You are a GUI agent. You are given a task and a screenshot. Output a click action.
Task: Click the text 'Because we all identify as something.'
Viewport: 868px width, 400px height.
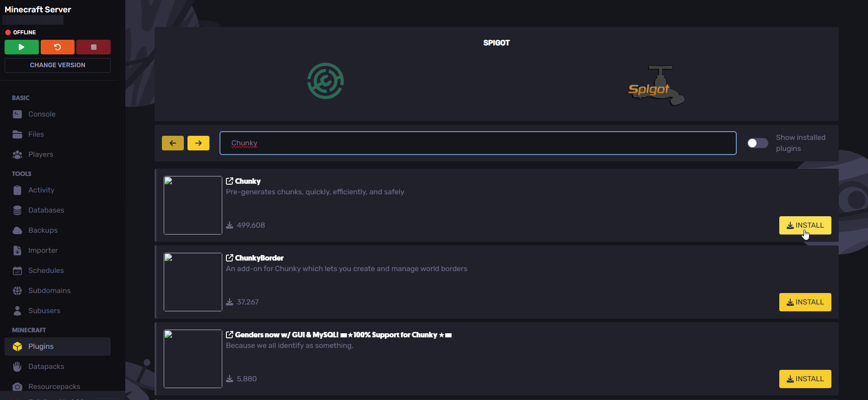[x=289, y=346]
